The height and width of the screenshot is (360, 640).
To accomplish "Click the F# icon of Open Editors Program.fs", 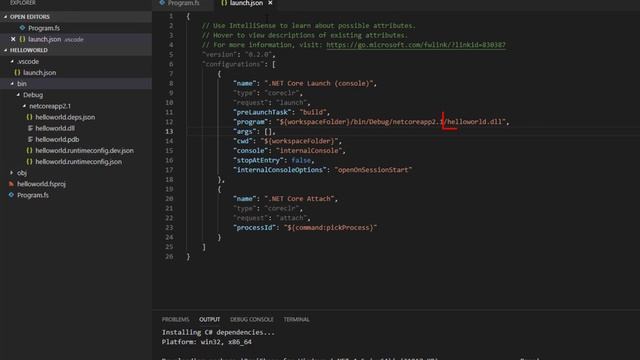I will pos(22,28).
